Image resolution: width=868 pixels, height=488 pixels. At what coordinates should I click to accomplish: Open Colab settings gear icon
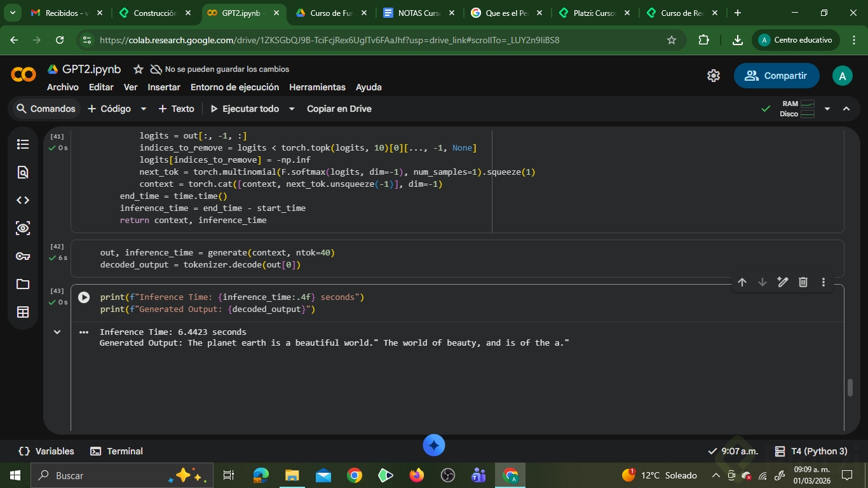714,76
